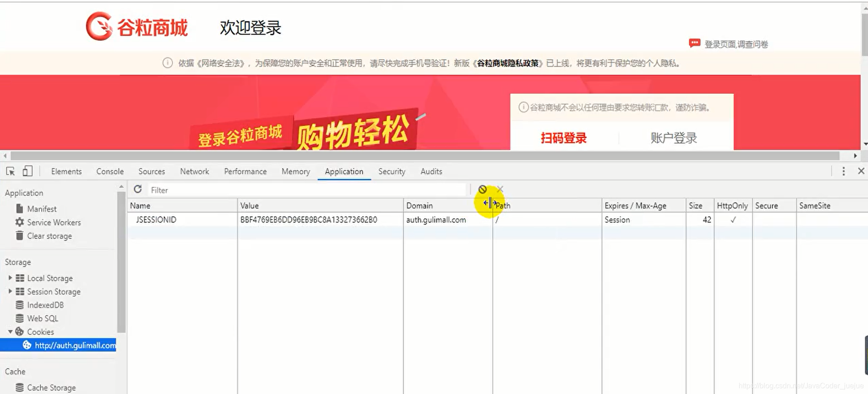Sort by Expires / Max-Age column header

(644, 206)
